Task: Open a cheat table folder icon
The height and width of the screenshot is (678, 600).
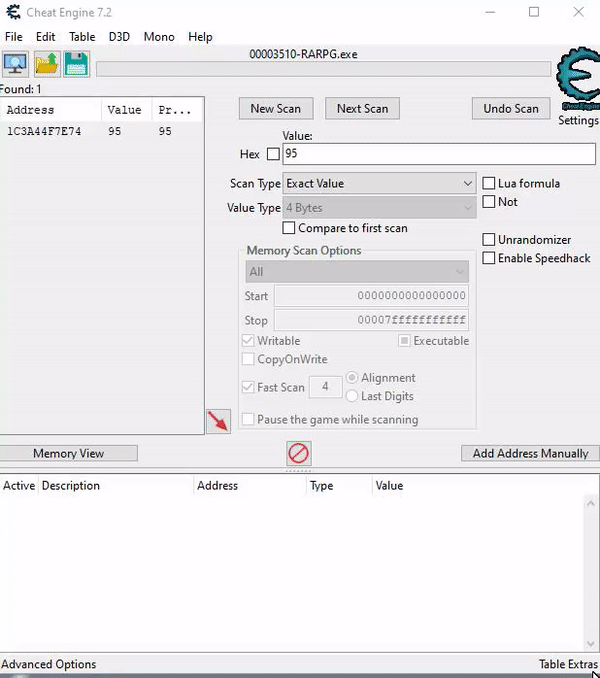Action: pyautogui.click(x=47, y=64)
